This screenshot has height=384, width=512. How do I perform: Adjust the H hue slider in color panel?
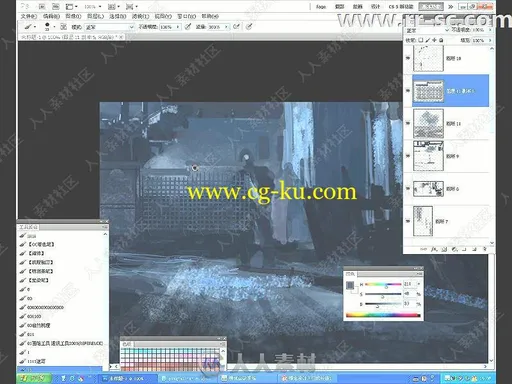coord(383,284)
